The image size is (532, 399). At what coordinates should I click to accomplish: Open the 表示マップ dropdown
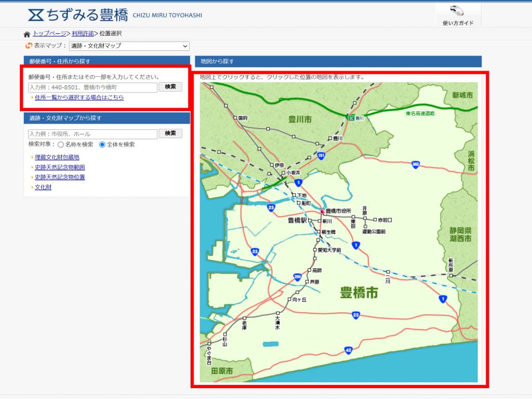click(x=129, y=46)
